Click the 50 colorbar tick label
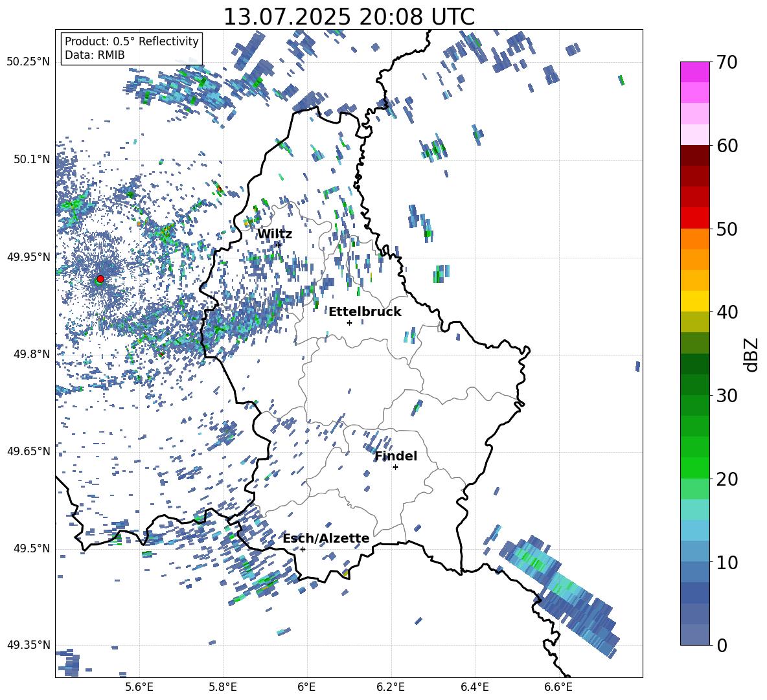 point(727,229)
